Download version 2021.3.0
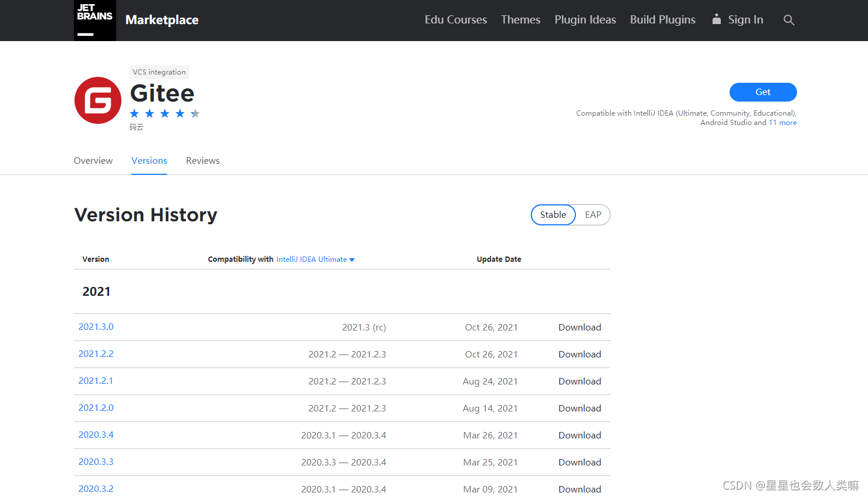Viewport: 868px width, 496px height. [579, 328]
